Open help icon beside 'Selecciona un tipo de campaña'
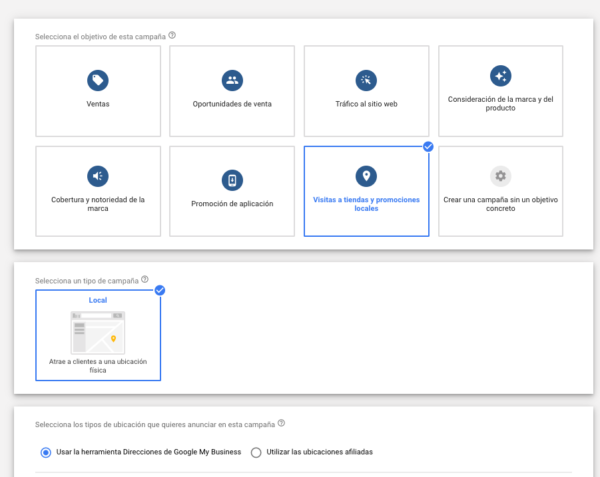This screenshot has height=477, width=600. pos(145,279)
